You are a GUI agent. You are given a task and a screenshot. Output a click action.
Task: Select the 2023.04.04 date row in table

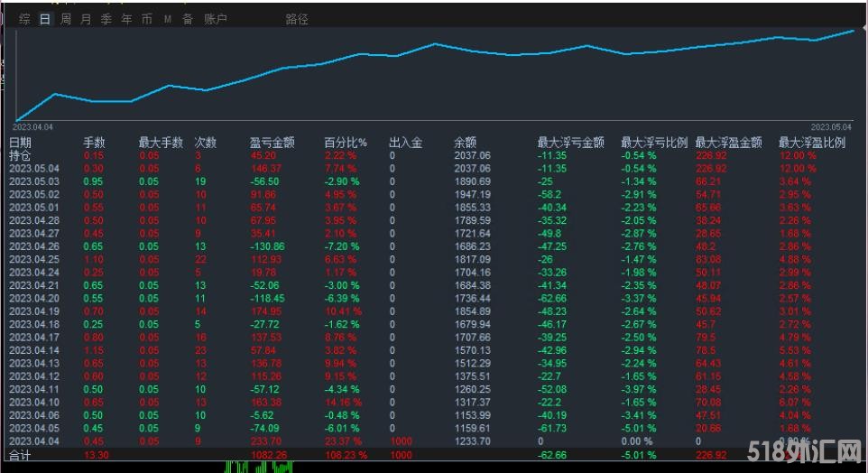(x=33, y=441)
